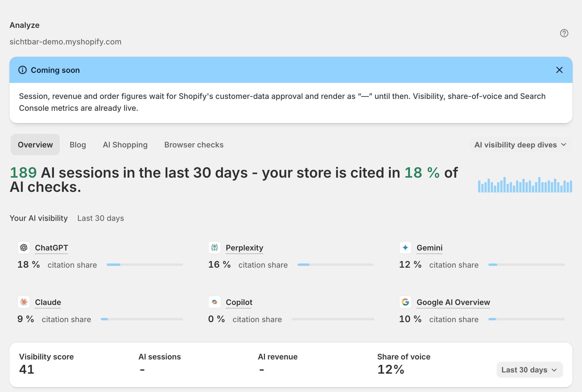Click the Perplexity logo icon
Viewport: 582px width, 392px height.
(x=215, y=248)
